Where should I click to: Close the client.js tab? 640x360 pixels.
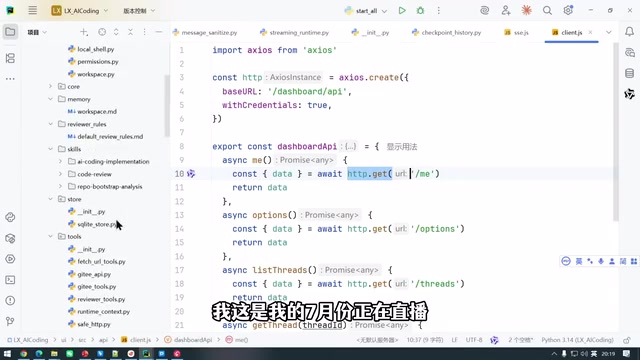click(590, 32)
